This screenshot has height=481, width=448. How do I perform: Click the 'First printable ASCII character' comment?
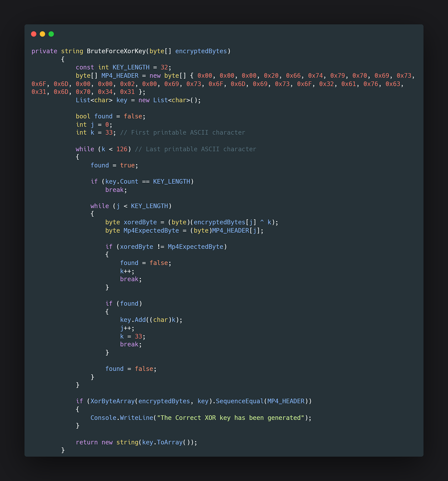coord(183,132)
